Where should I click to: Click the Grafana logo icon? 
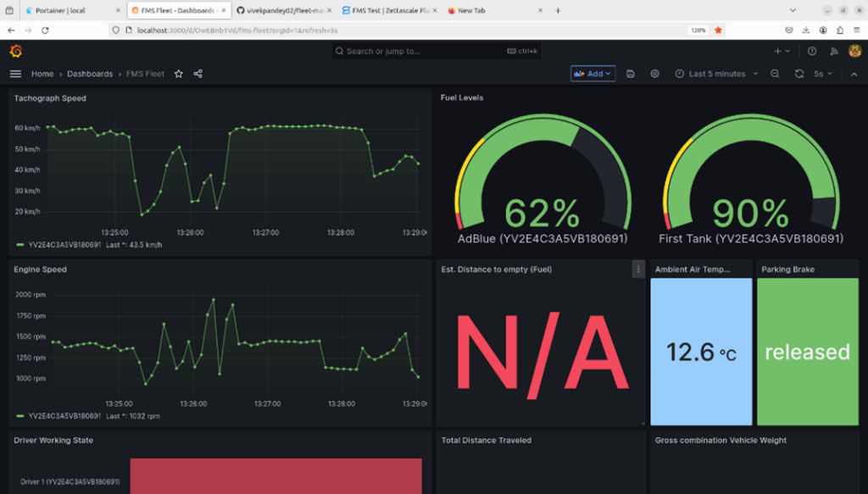[x=15, y=51]
